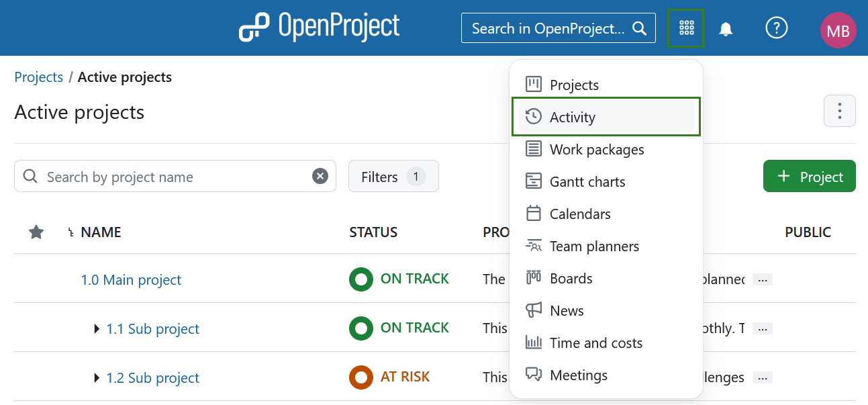Click inside the Search by project name field

tap(168, 176)
